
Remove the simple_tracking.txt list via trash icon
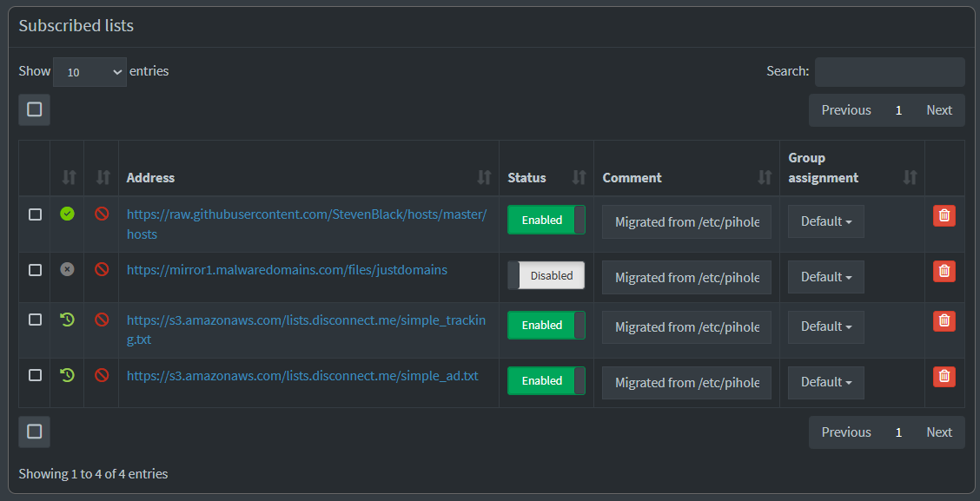[x=944, y=320]
